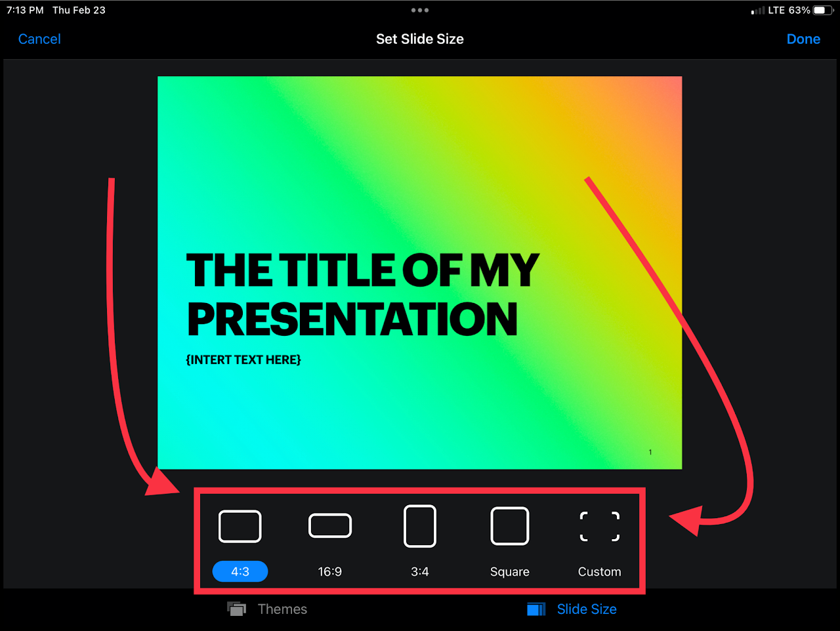Tap the "{INTERT TEXT HERE}" subtitle
Image resolution: width=840 pixels, height=631 pixels.
pyautogui.click(x=243, y=359)
